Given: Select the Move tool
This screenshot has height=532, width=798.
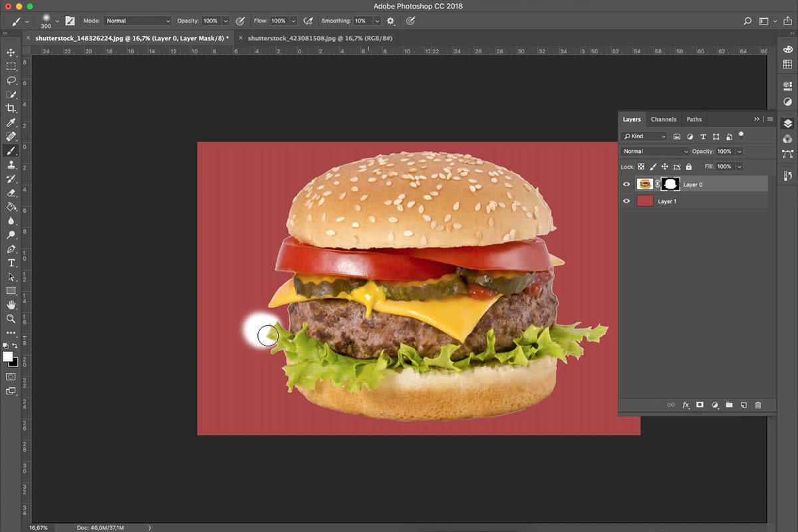Looking at the screenshot, I should [x=11, y=51].
